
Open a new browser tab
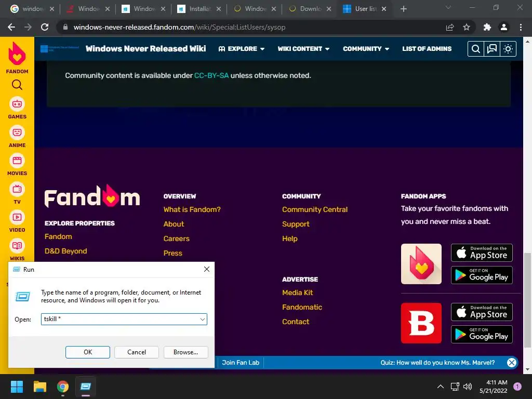pyautogui.click(x=403, y=9)
